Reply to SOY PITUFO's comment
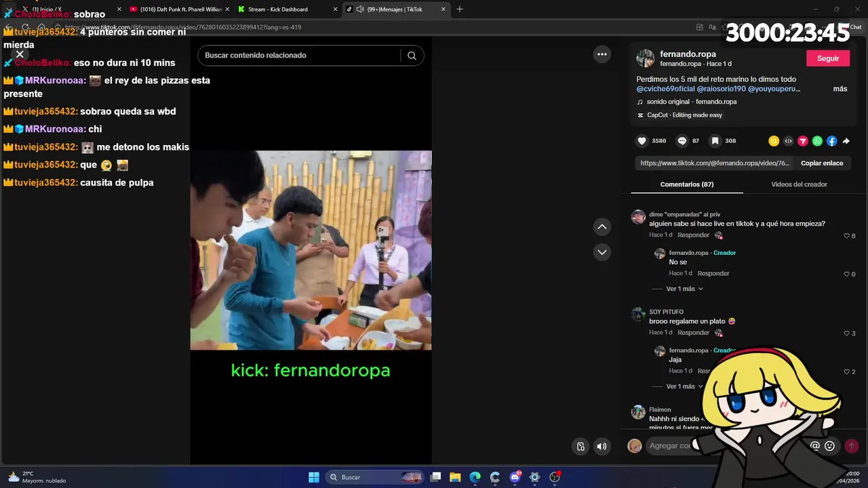 click(x=693, y=333)
